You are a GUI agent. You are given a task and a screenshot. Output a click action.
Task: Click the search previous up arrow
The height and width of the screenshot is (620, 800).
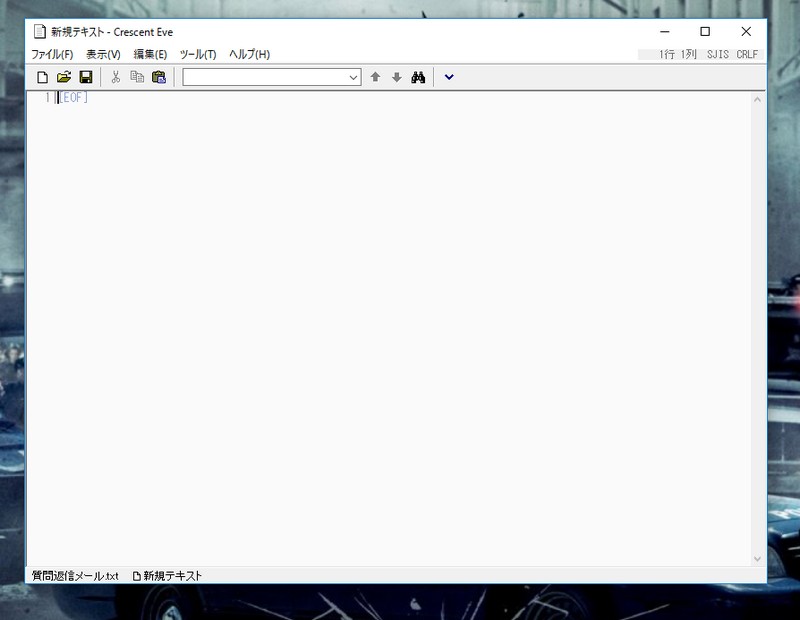(375, 77)
